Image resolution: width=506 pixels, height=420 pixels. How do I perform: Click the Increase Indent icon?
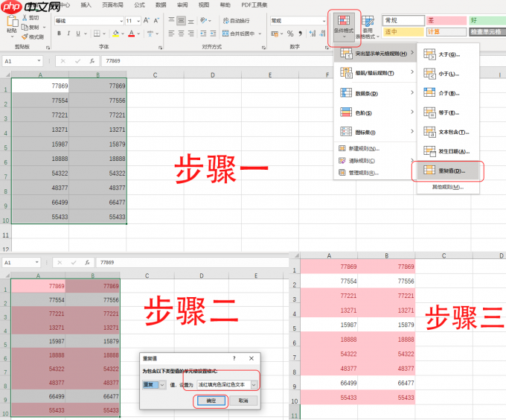[213, 34]
